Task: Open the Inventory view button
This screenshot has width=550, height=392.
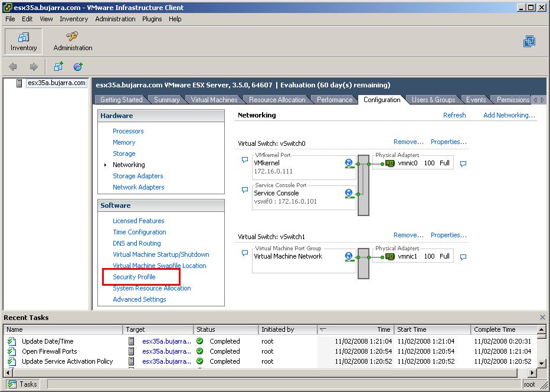Action: (x=24, y=42)
